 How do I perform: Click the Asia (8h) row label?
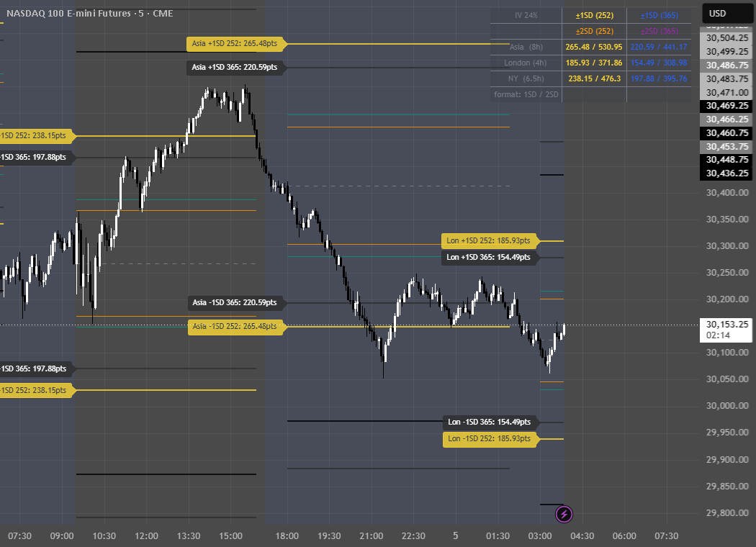[x=526, y=47]
